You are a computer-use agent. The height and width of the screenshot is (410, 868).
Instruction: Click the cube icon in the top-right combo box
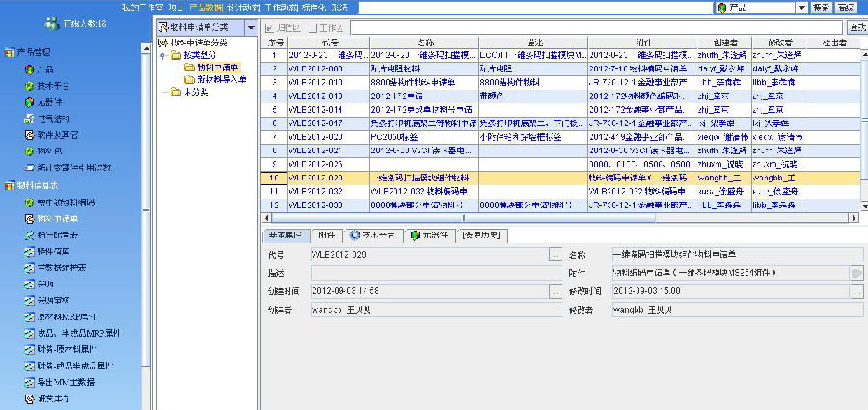coord(720,7)
